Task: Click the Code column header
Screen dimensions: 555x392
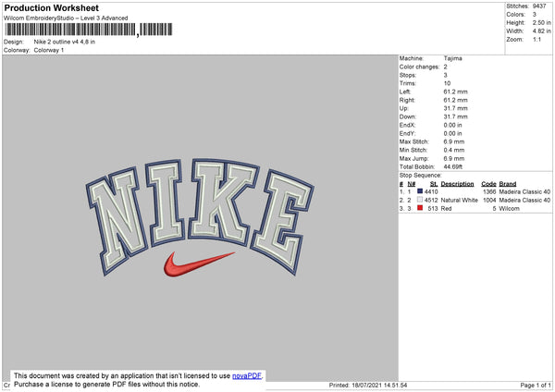Action: tap(488, 184)
